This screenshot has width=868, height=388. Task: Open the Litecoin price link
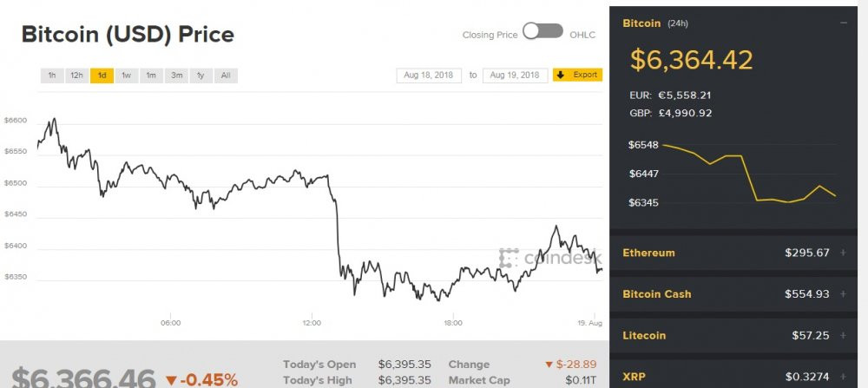(645, 335)
